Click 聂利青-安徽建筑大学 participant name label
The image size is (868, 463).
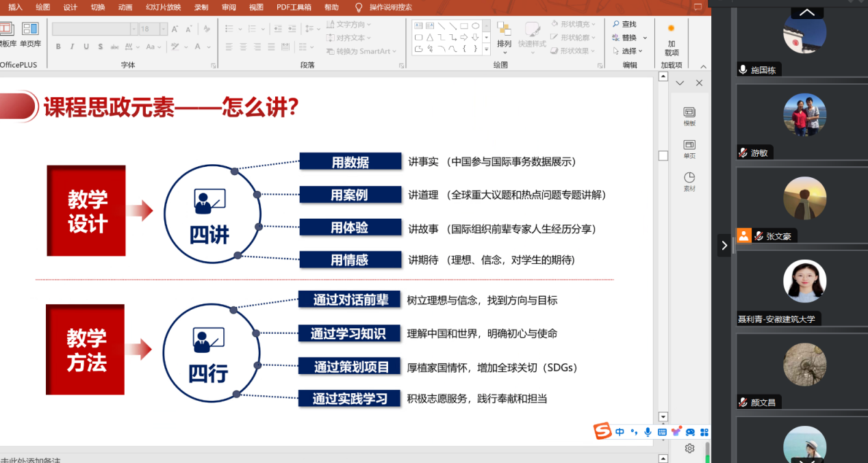(776, 319)
